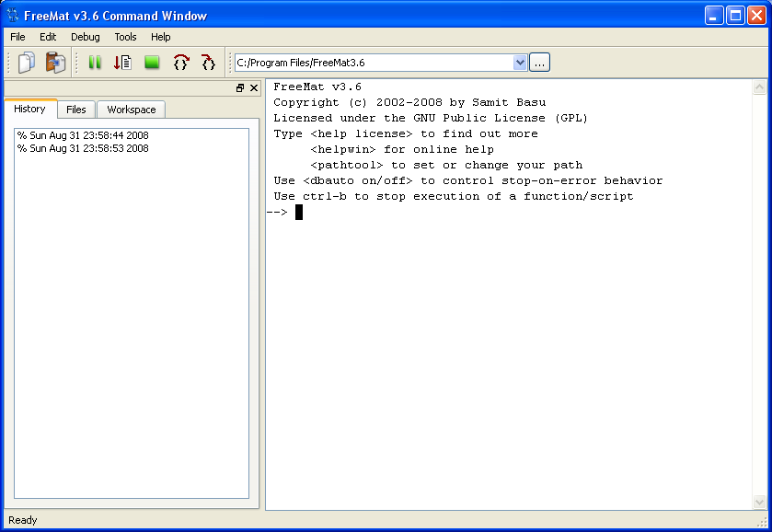Switch to the Files tab
This screenshot has height=532, width=772.
76,110
